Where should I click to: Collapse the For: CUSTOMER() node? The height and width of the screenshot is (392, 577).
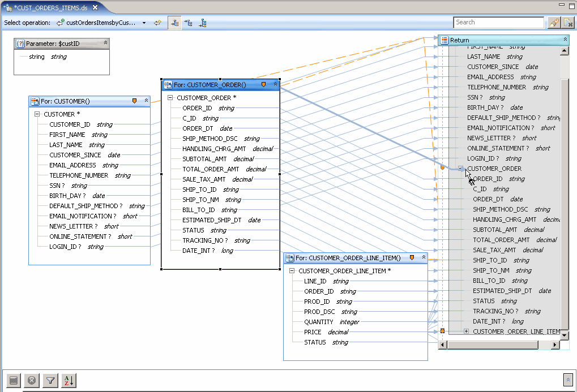click(146, 100)
